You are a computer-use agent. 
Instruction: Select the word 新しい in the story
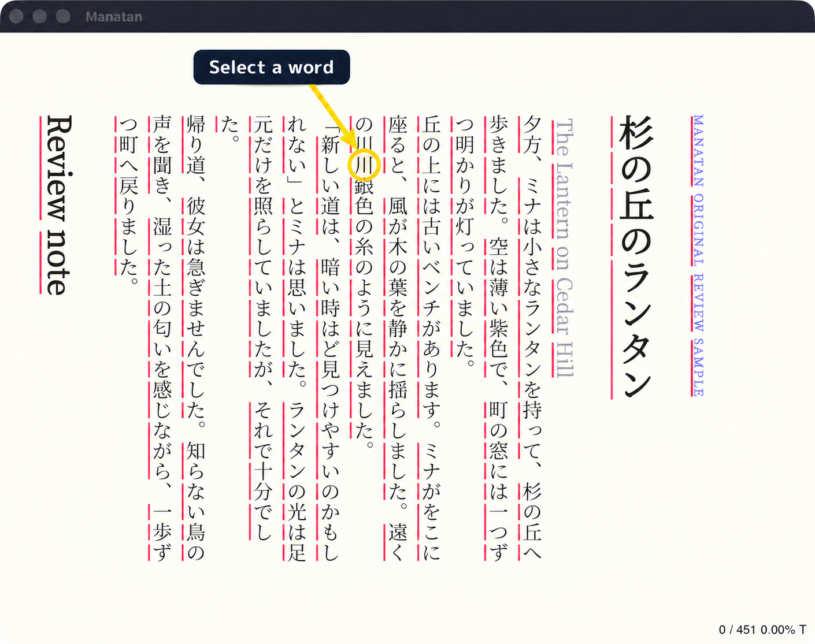pos(331,165)
